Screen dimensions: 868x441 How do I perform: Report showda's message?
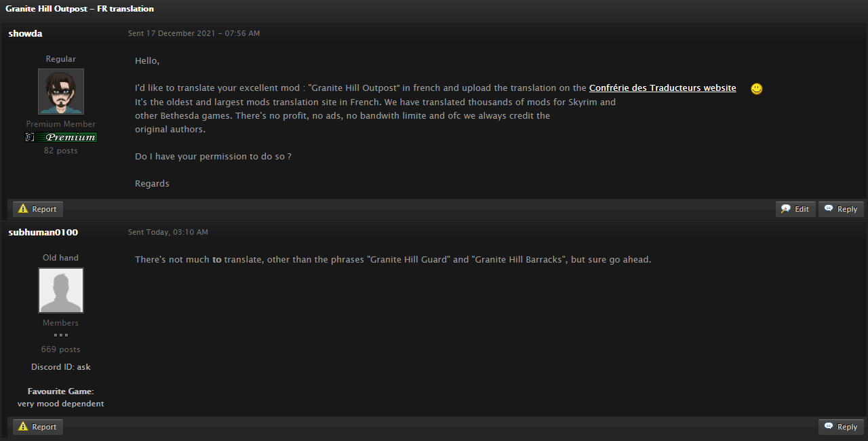tap(37, 209)
